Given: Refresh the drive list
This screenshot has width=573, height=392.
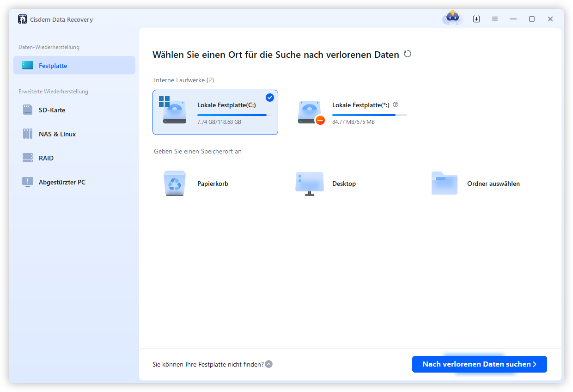Looking at the screenshot, I should coord(407,54).
